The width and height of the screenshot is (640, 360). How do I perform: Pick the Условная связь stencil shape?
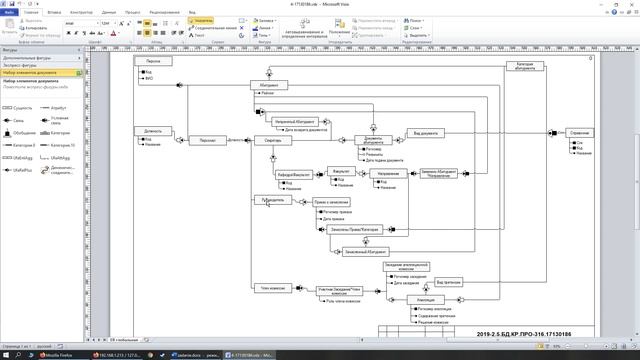click(x=55, y=121)
